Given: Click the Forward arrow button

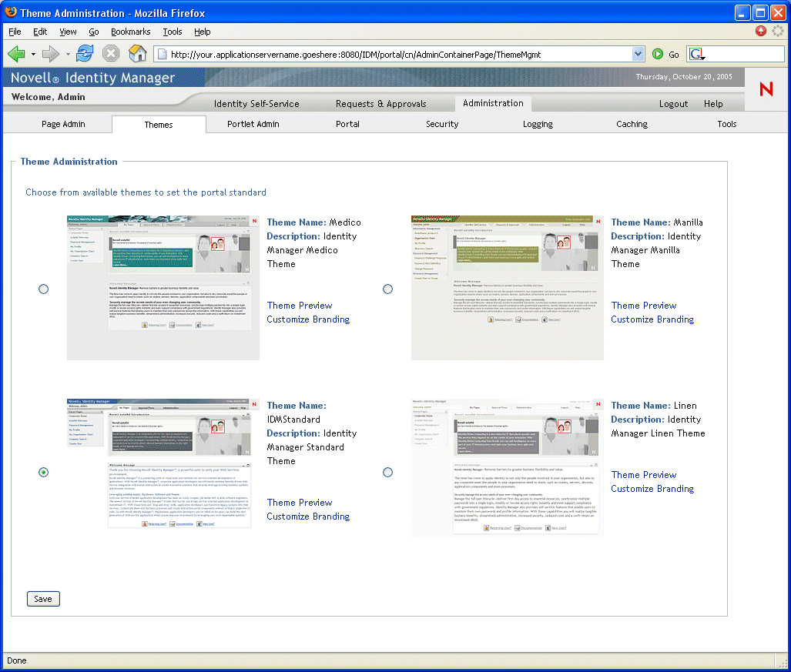Looking at the screenshot, I should [50, 53].
